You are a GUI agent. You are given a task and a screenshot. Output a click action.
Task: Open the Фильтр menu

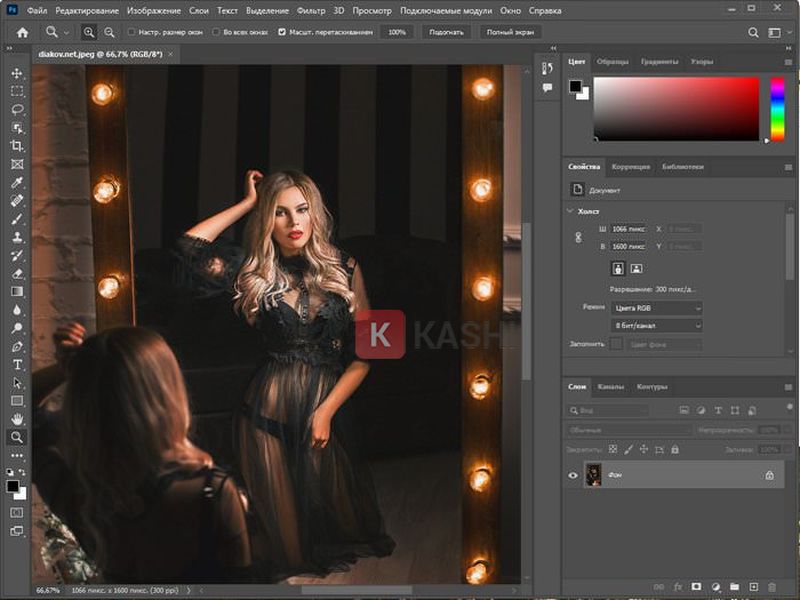[311, 11]
